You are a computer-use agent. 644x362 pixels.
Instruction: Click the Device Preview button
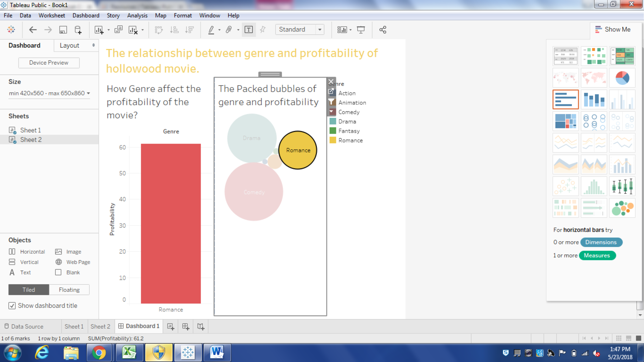(49, 63)
